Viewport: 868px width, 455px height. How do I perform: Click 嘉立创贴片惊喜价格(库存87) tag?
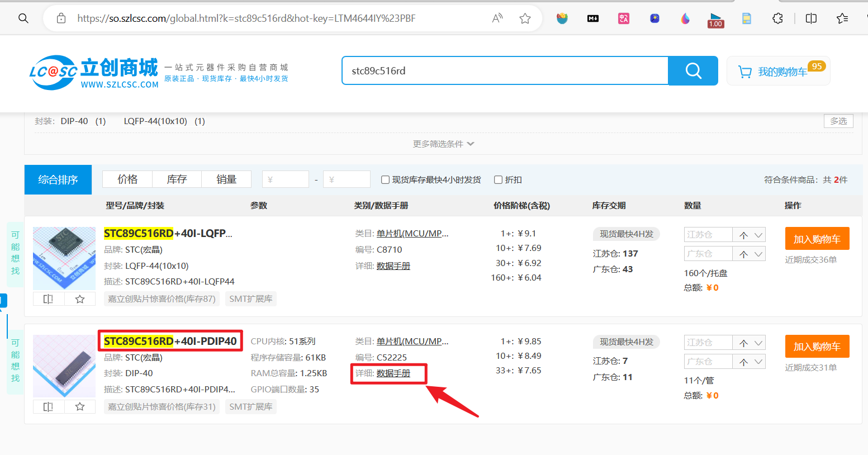[x=162, y=298]
